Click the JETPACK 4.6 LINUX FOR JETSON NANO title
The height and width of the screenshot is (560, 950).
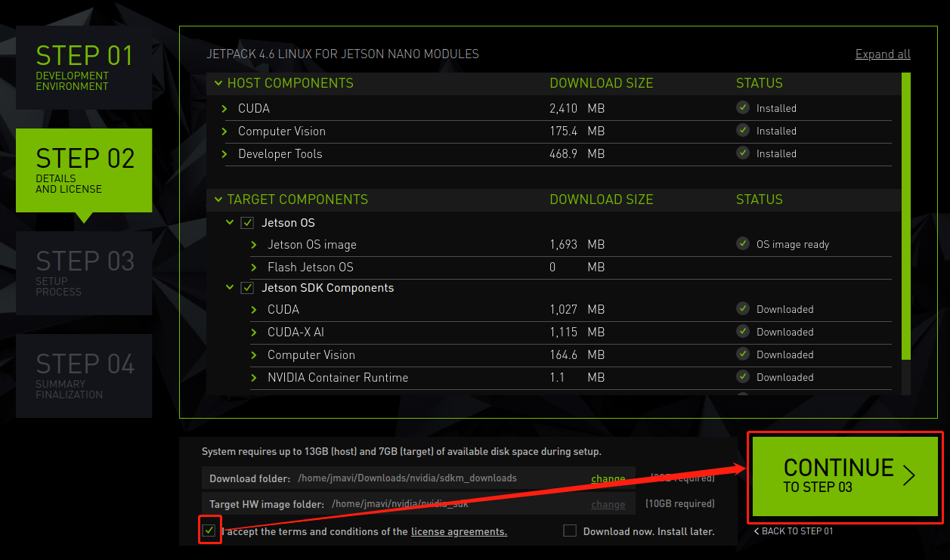click(342, 54)
